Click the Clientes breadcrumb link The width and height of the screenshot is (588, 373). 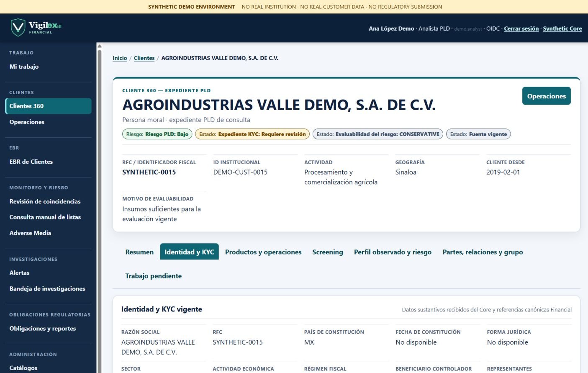[x=144, y=58]
